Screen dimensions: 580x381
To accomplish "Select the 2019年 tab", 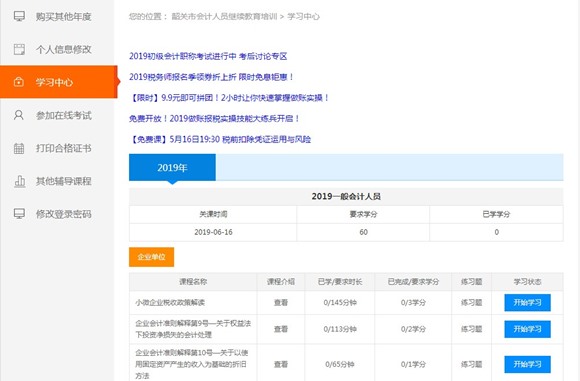I will tap(172, 168).
